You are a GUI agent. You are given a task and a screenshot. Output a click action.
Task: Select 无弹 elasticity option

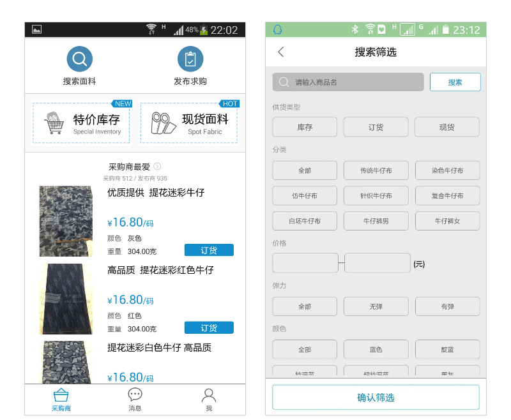376,306
